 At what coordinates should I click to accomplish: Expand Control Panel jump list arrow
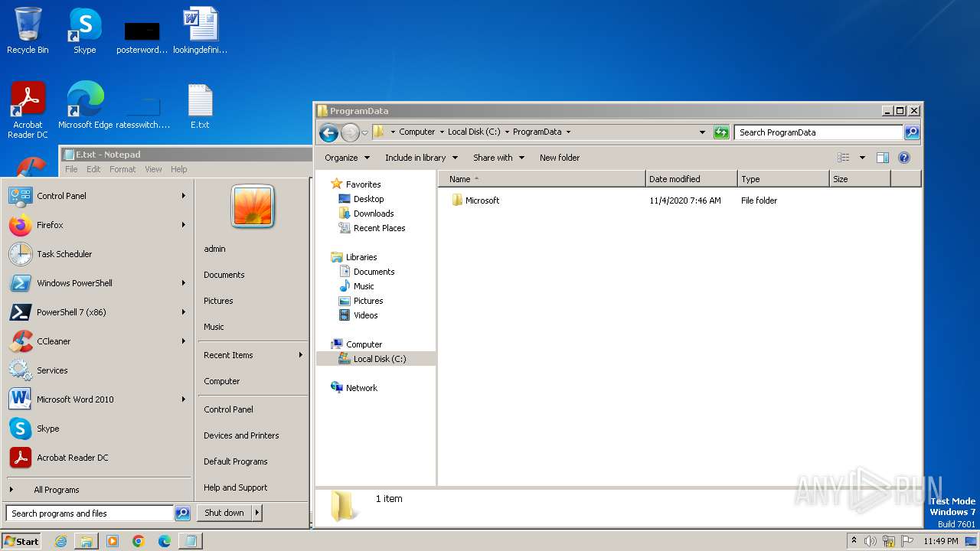(x=184, y=196)
